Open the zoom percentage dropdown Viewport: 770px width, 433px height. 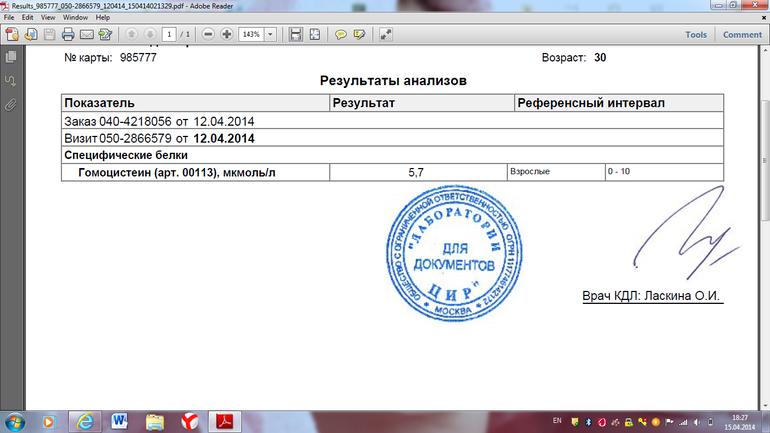pyautogui.click(x=270, y=34)
